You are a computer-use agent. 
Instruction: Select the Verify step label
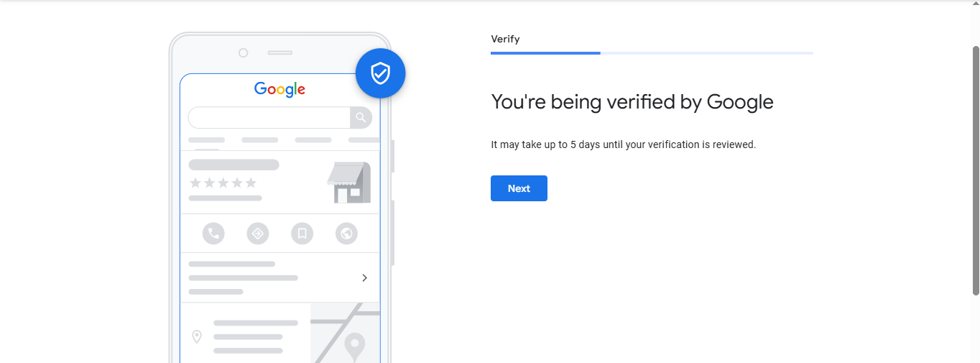point(505,39)
